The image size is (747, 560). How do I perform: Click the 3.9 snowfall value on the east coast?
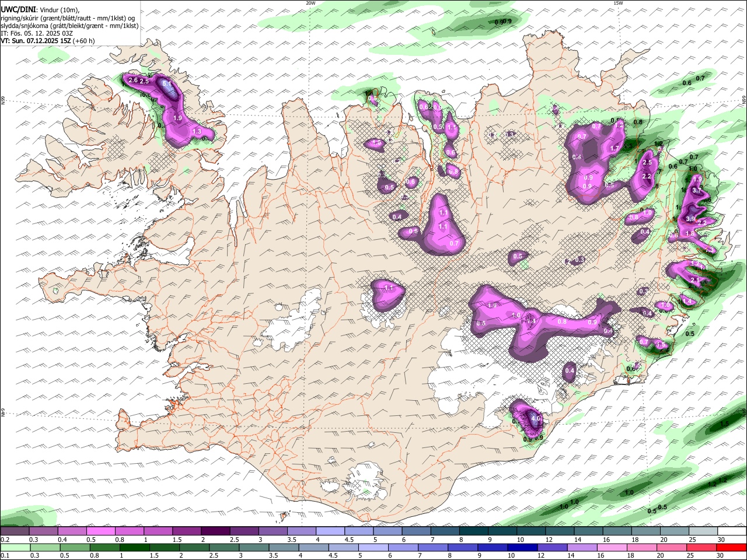(690, 219)
